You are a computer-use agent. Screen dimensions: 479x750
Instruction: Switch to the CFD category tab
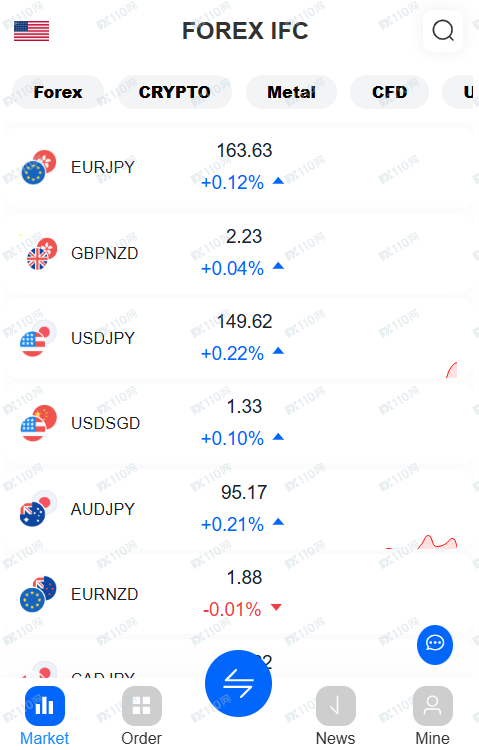click(390, 92)
